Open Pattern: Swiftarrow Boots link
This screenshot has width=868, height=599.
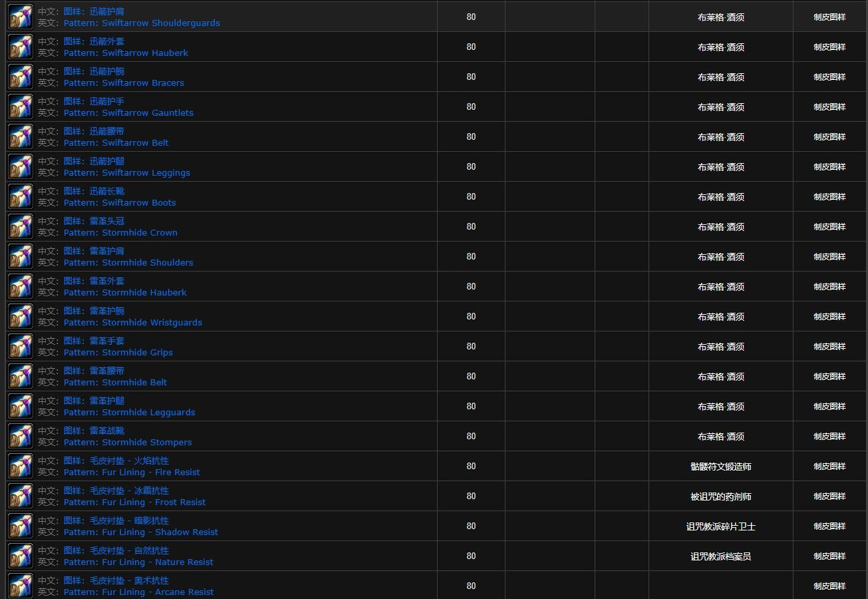click(120, 203)
